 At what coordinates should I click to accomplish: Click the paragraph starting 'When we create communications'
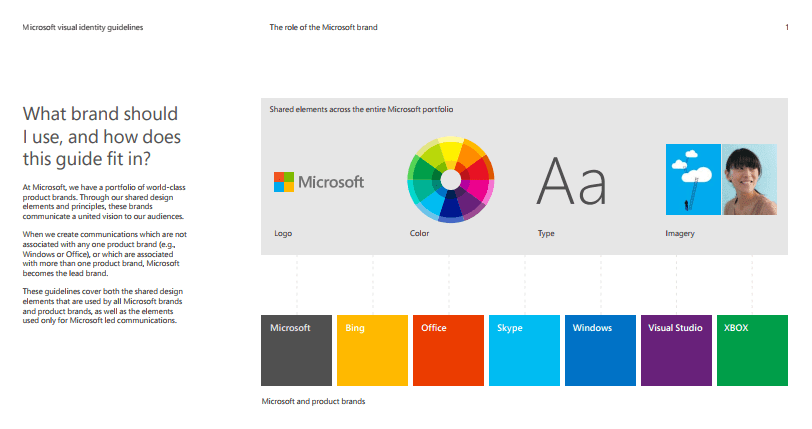click(105, 254)
